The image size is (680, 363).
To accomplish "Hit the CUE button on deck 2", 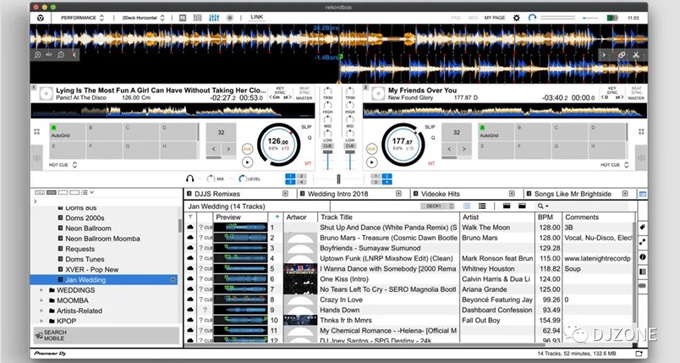I will point(372,148).
